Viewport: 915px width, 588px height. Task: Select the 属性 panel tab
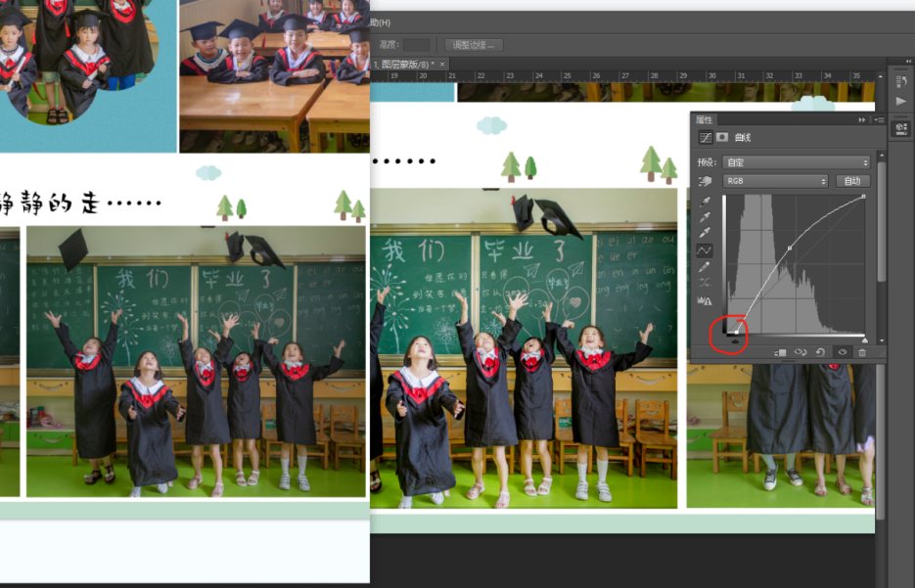click(704, 119)
